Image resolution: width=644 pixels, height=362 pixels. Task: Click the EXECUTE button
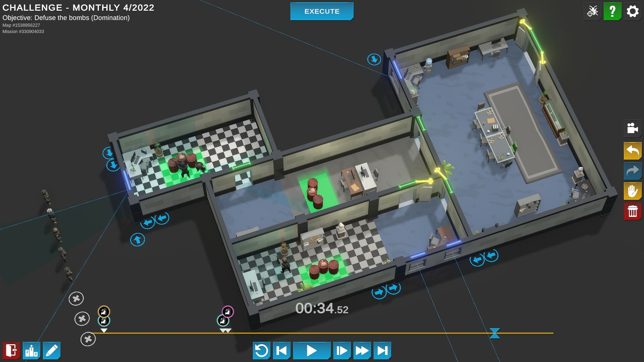click(x=322, y=11)
